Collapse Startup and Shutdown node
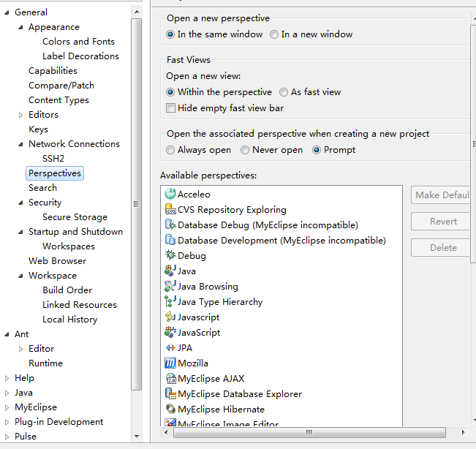Screen dimensions: 476x449 point(20,232)
